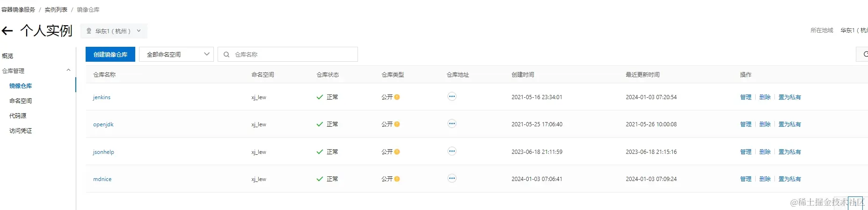Screen dimensions: 868x210
Task: Click openjdk update time 2021-05-26 10:00:08
Action: [x=651, y=124]
